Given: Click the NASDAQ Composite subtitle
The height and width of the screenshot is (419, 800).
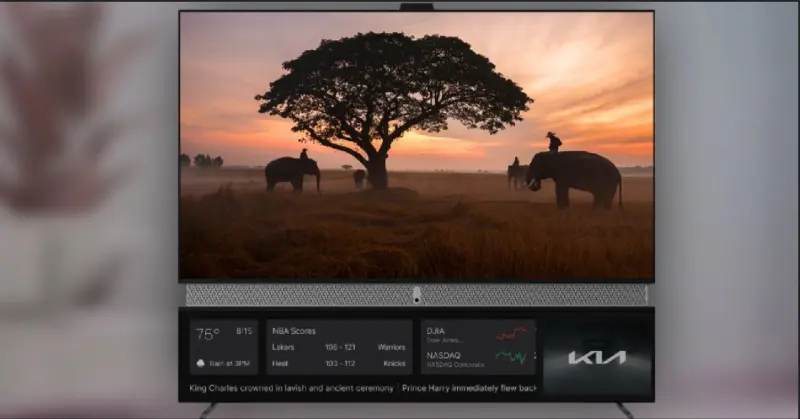Looking at the screenshot, I should (455, 364).
